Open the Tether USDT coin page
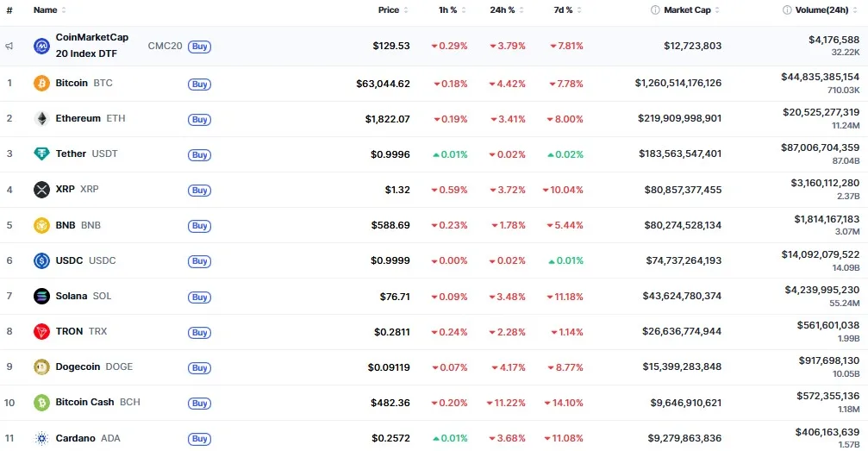This screenshot has width=868, height=451. [x=86, y=154]
